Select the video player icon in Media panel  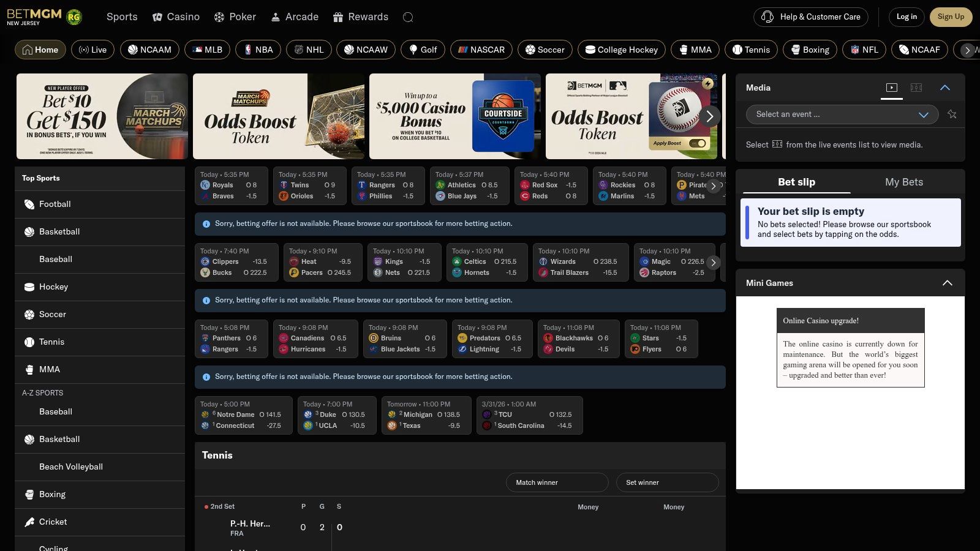pyautogui.click(x=892, y=87)
